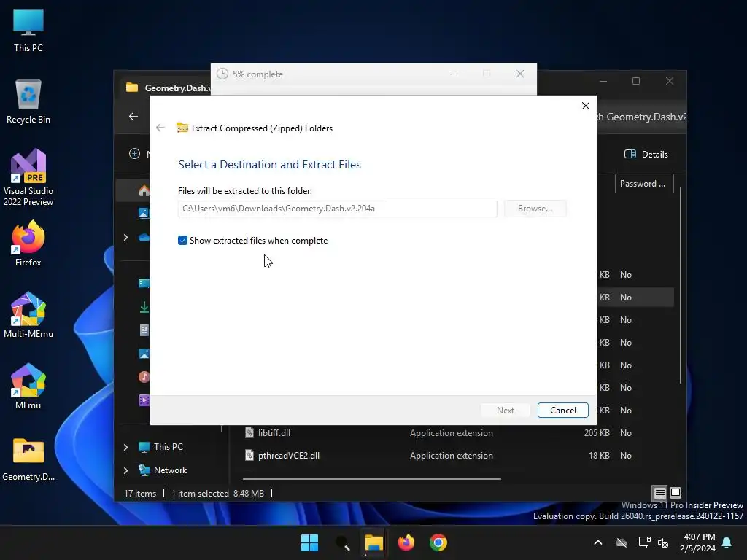Launch the Firefox desktop shortcut
Screen dimensions: 747x560
28,244
